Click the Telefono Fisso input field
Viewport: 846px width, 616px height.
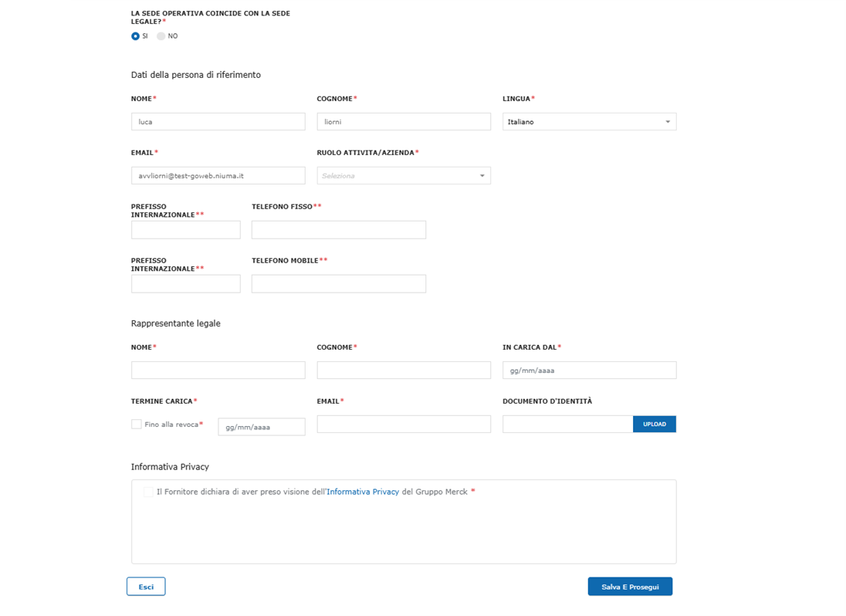[x=339, y=230]
